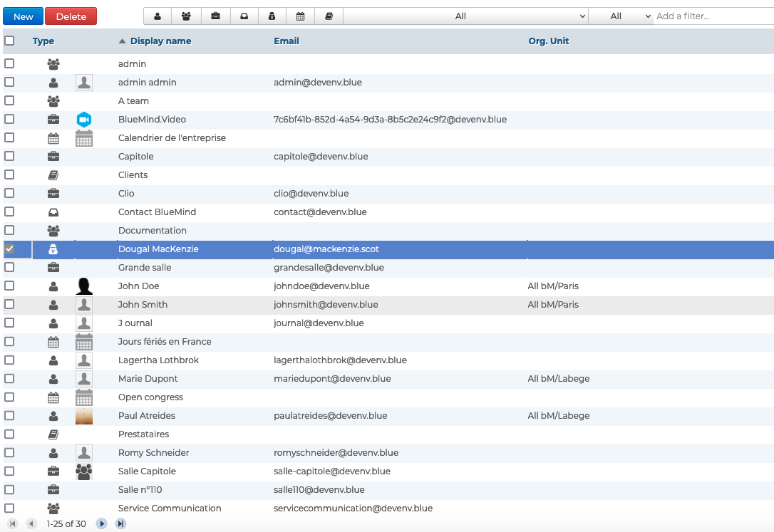Filter by address book icon
The height and width of the screenshot is (532, 774).
point(329,16)
